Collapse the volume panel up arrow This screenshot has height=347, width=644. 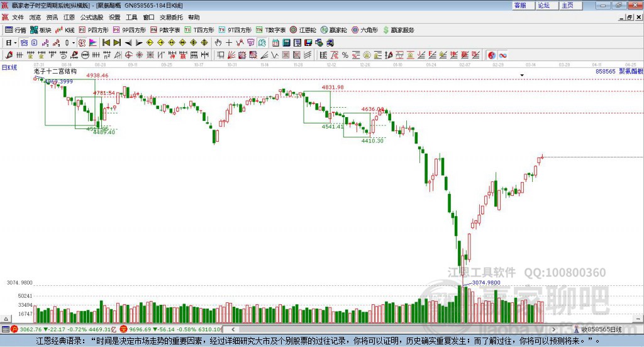6,319
